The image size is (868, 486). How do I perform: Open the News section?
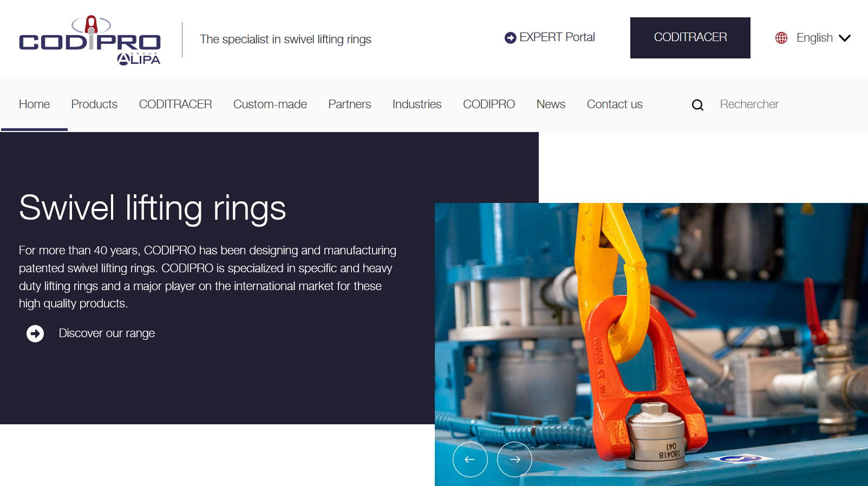[551, 104]
